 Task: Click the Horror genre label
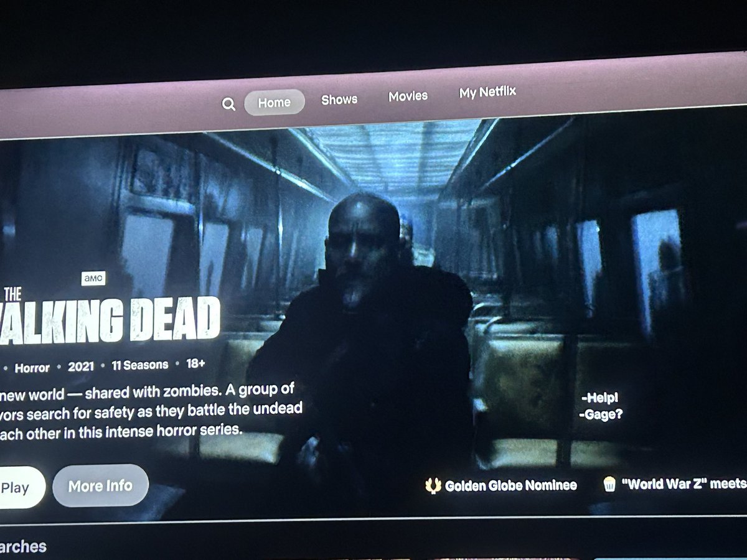[32, 368]
